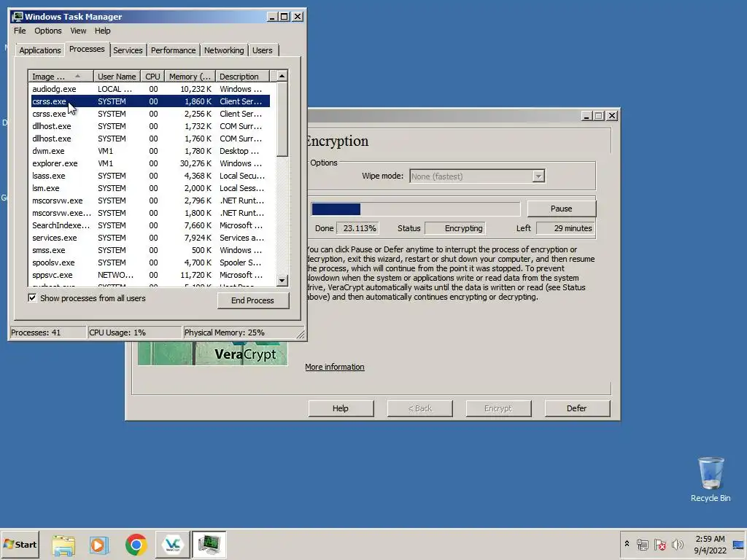Sort by Memory column header
The image size is (747, 560).
point(190,77)
